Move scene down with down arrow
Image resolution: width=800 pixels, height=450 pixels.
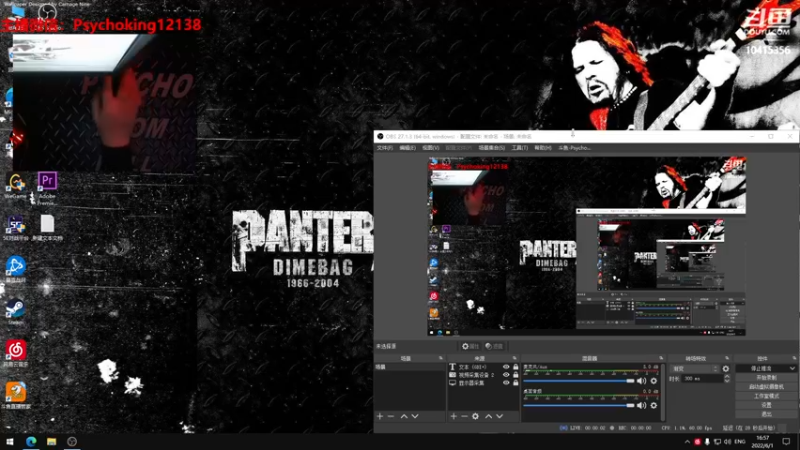pyautogui.click(x=415, y=416)
